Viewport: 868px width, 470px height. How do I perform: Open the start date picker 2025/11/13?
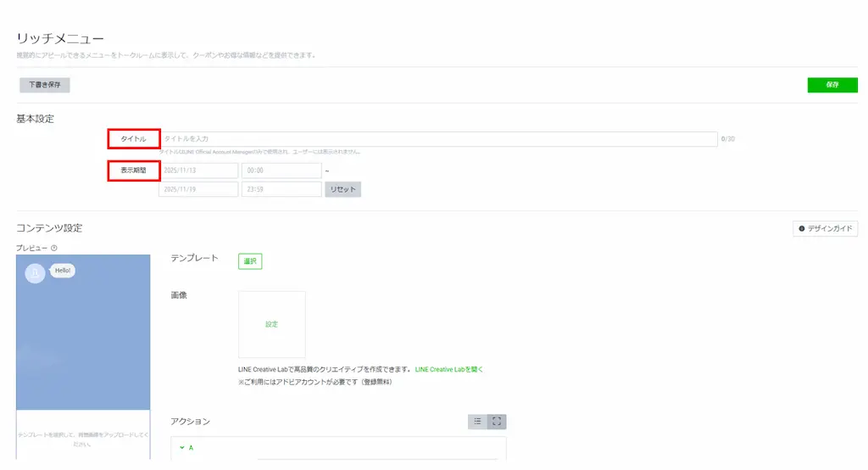[x=198, y=171]
